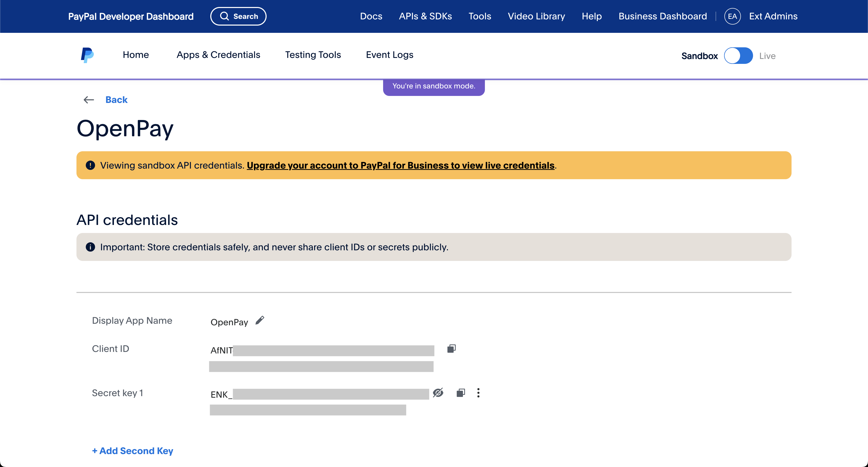Open the Help menu
The width and height of the screenshot is (868, 467).
point(592,16)
